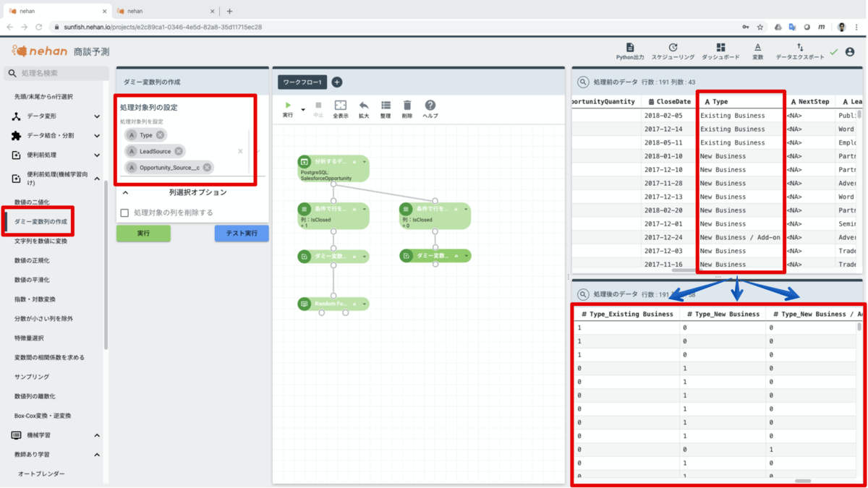This screenshot has height=488, width=868.
Task: Clear all selected target columns
Action: point(240,151)
